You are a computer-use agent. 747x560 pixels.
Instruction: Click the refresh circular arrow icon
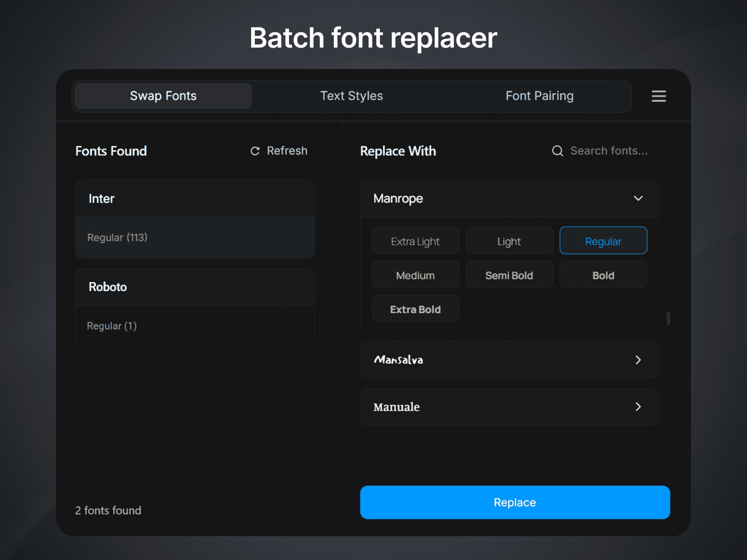pyautogui.click(x=255, y=151)
